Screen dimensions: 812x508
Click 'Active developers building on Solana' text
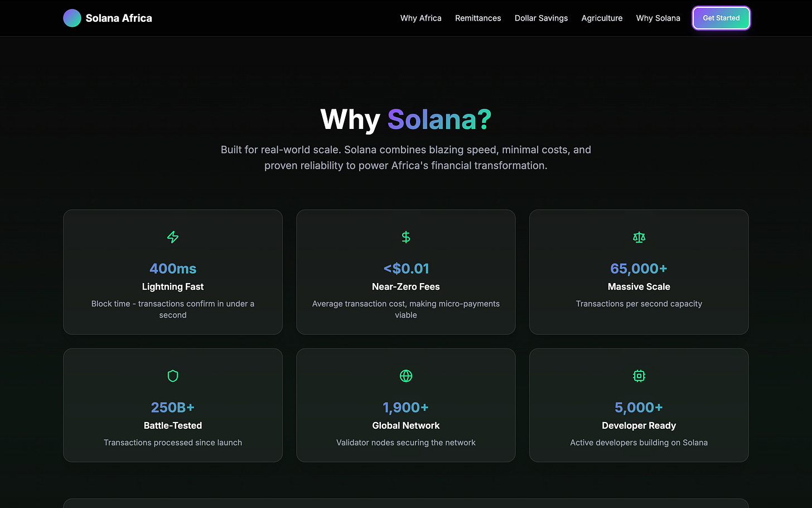[639, 443]
